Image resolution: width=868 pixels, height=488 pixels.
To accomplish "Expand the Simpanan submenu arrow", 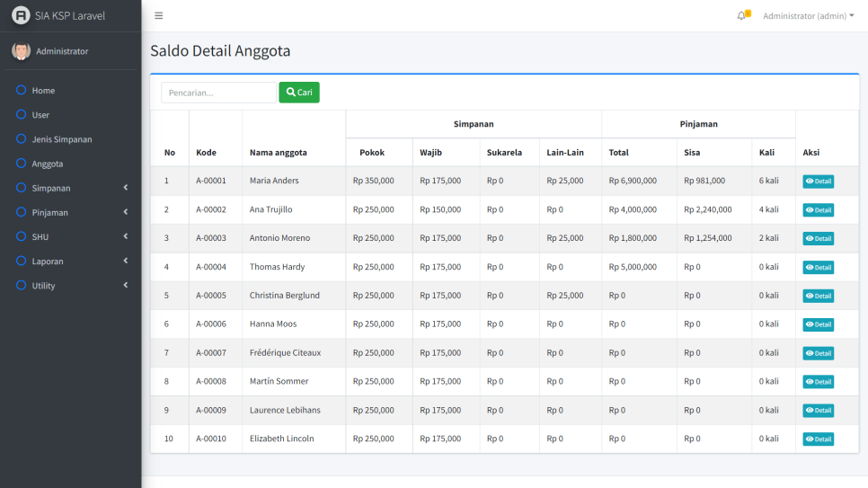I will (126, 187).
